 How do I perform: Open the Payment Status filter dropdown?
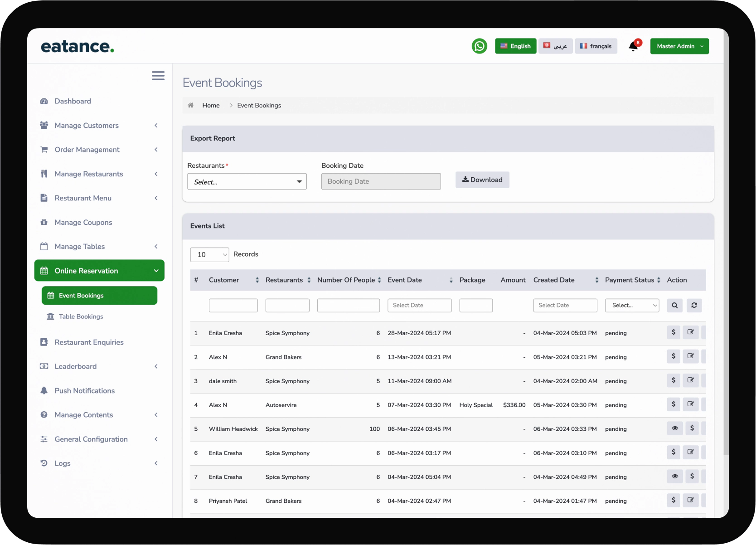pos(632,306)
